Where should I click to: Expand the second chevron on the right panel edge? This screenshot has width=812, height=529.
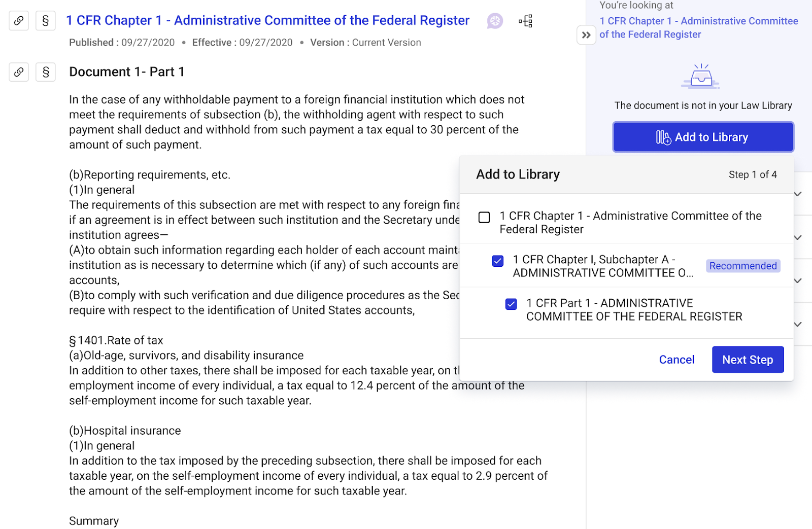pyautogui.click(x=798, y=237)
